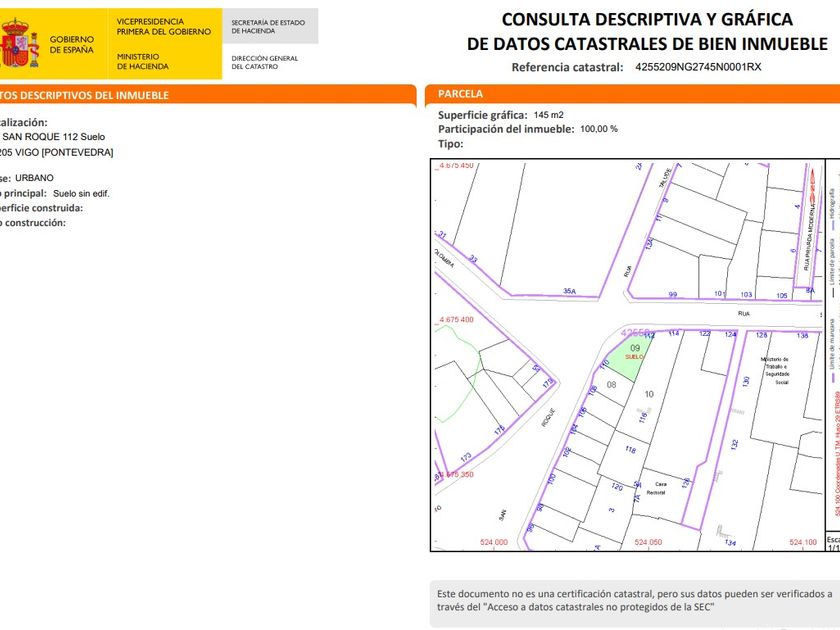Click "VICEPRESIDENCIA PRIMERA DEL GOBIERNO" text
The width and height of the screenshot is (840, 630).
click(163, 27)
